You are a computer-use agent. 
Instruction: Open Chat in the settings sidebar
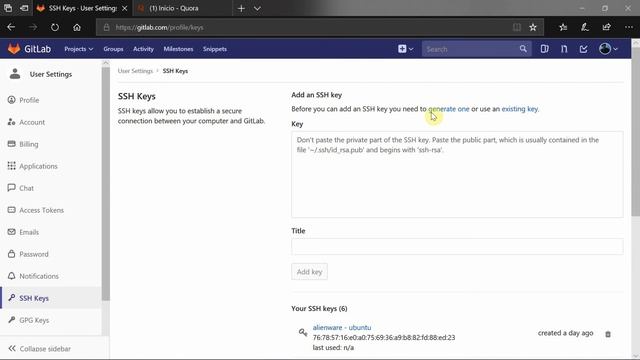pos(26,188)
